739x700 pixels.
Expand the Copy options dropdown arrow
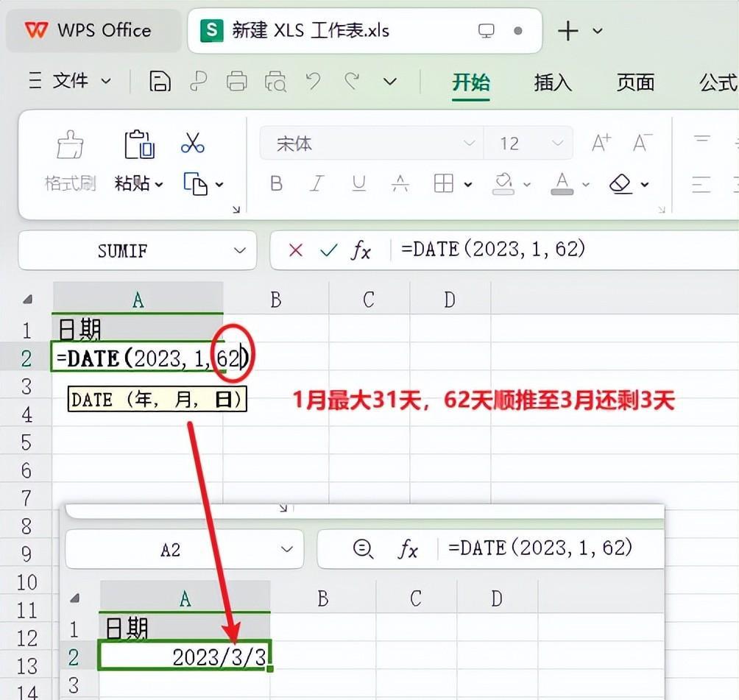(219, 184)
